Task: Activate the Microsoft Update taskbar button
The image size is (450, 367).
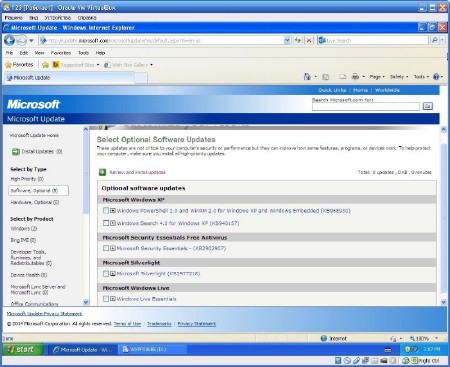Action: (82, 350)
